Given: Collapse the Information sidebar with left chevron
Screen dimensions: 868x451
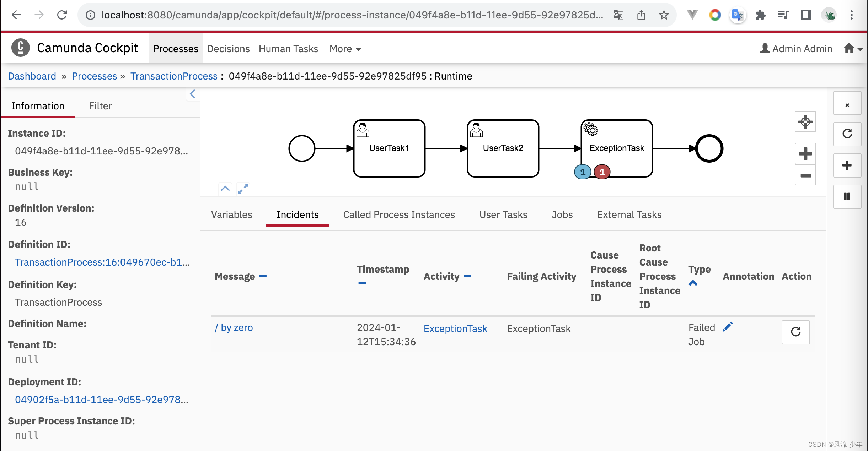Looking at the screenshot, I should [193, 94].
